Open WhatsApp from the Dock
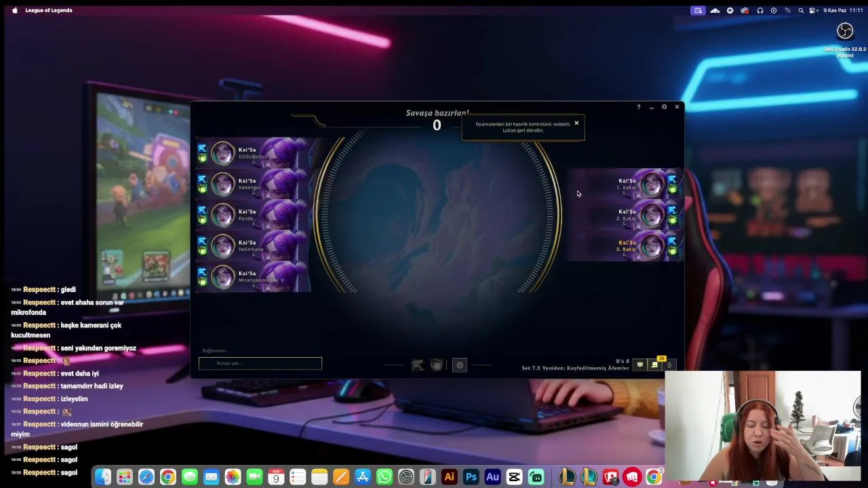The image size is (868, 488). coord(384,477)
